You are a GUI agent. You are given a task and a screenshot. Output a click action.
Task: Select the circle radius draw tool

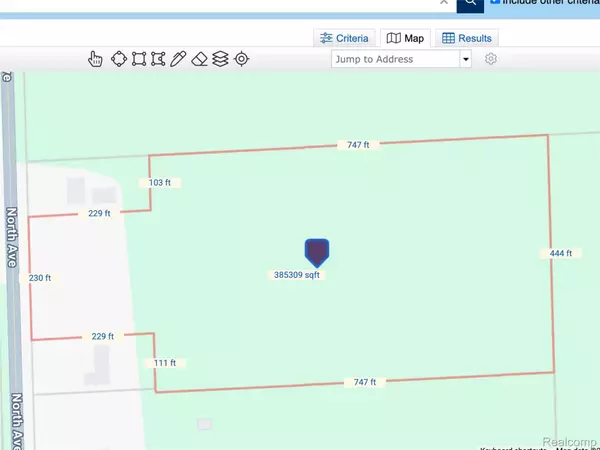pos(119,59)
